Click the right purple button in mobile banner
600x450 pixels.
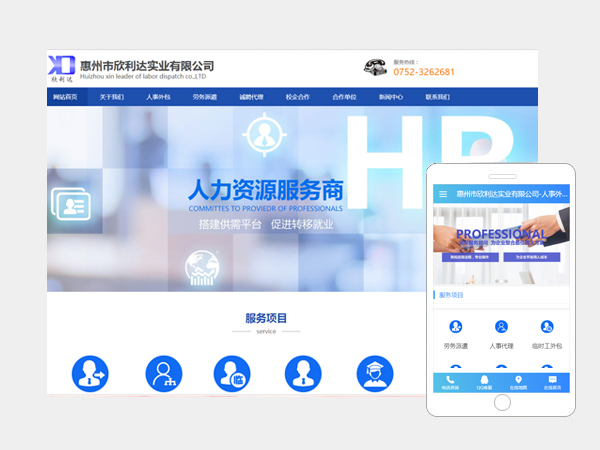pyautogui.click(x=532, y=257)
